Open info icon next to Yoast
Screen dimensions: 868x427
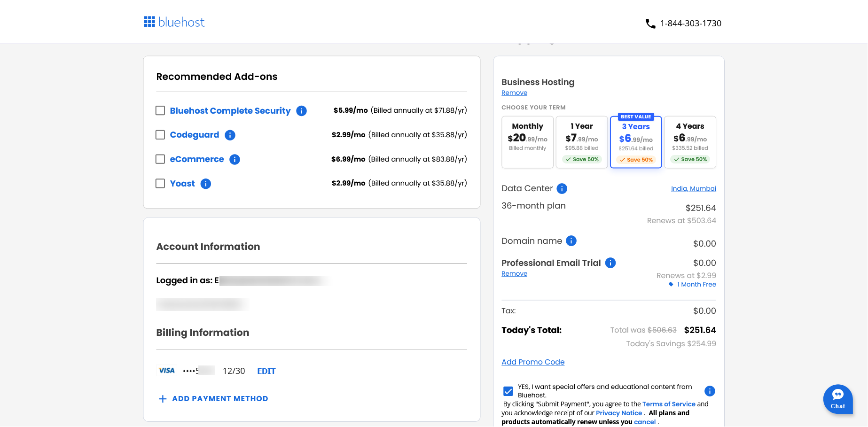tap(206, 184)
